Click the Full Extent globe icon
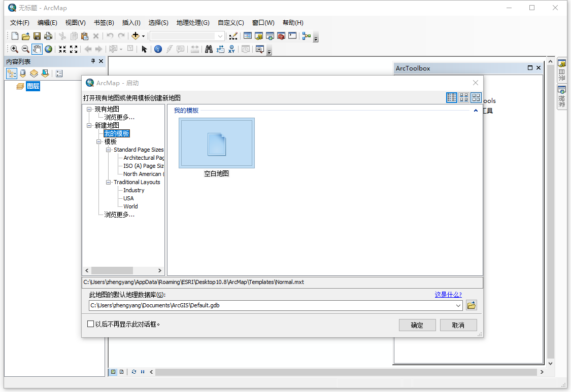571x392 pixels. [48, 49]
